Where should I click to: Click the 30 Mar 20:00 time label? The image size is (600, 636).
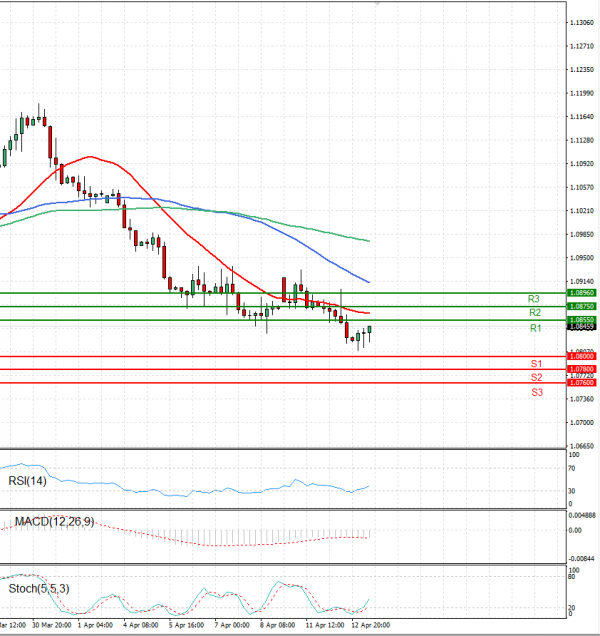pos(52,625)
